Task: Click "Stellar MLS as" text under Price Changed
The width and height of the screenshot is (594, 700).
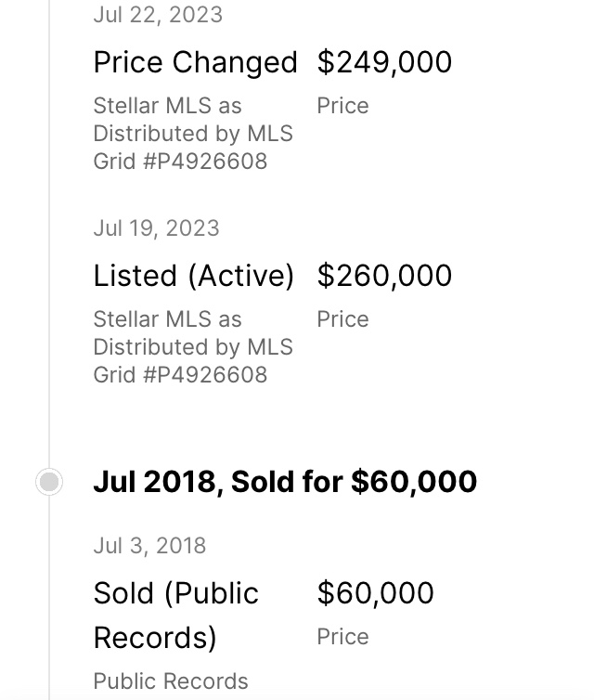Action: [x=167, y=106]
